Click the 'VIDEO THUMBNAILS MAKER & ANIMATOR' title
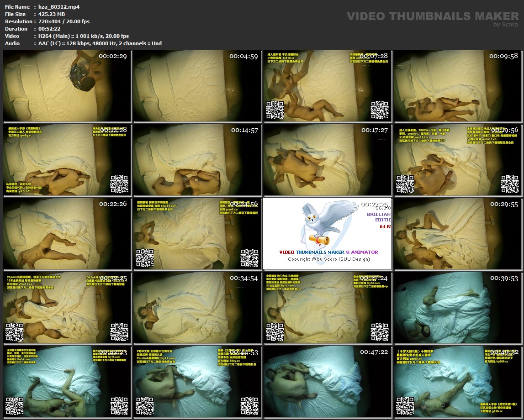The image size is (524, 420). click(328, 252)
